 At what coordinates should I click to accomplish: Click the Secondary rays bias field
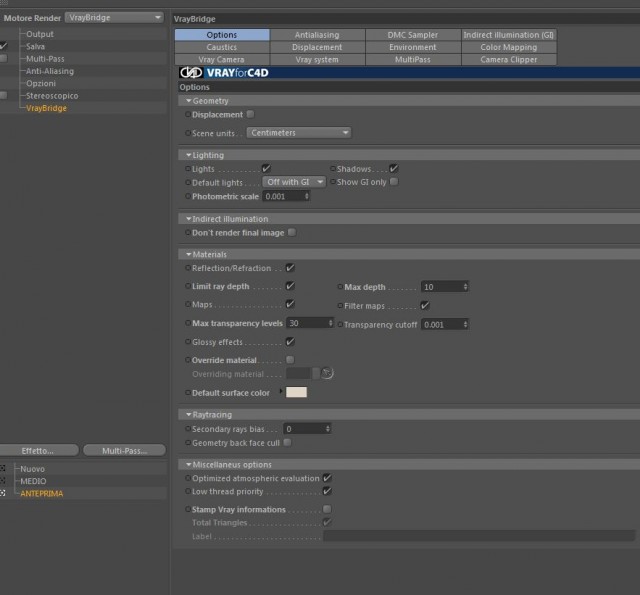click(307, 428)
